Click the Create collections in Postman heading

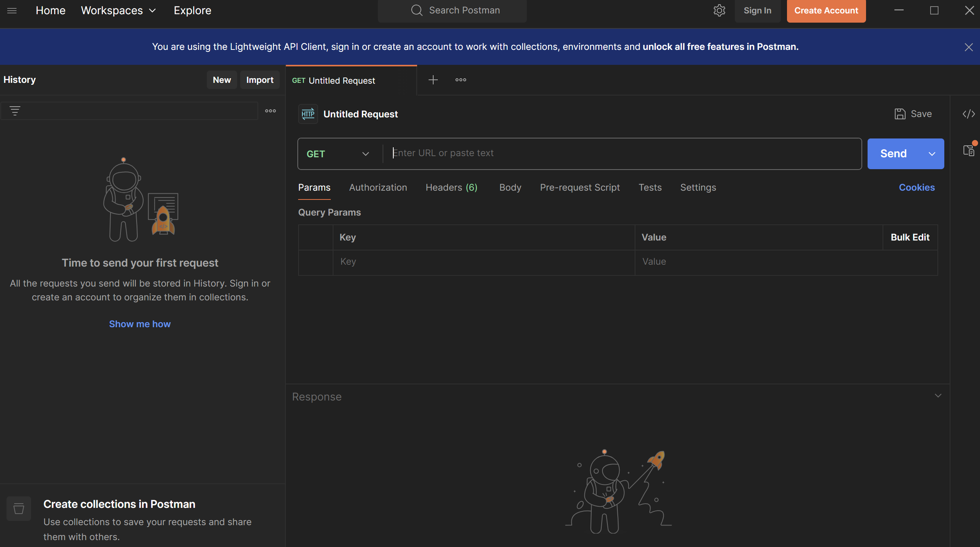[119, 504]
